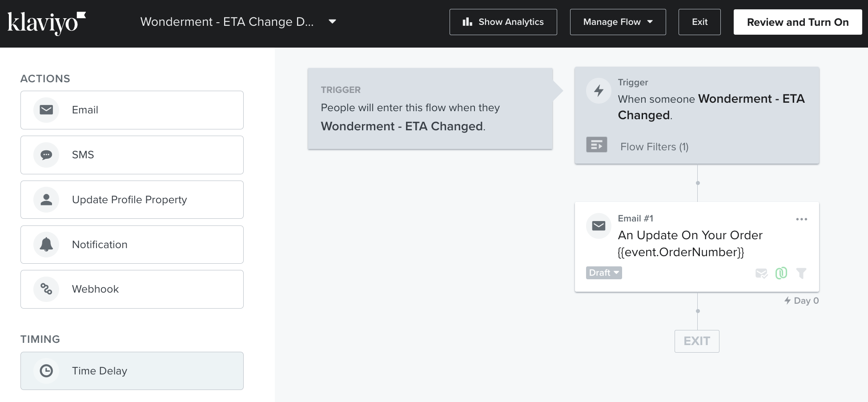Click the connector dot between Trigger and Email #1
This screenshot has height=402, width=868.
coord(698,183)
